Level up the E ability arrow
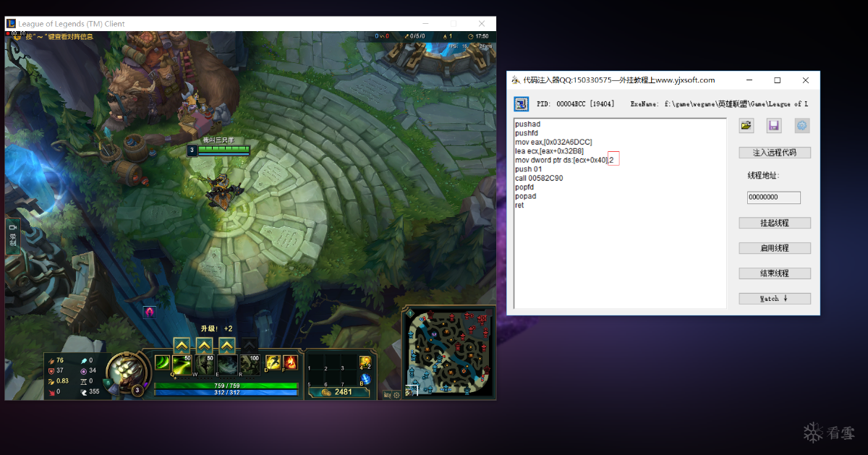The width and height of the screenshot is (868, 455). [227, 346]
